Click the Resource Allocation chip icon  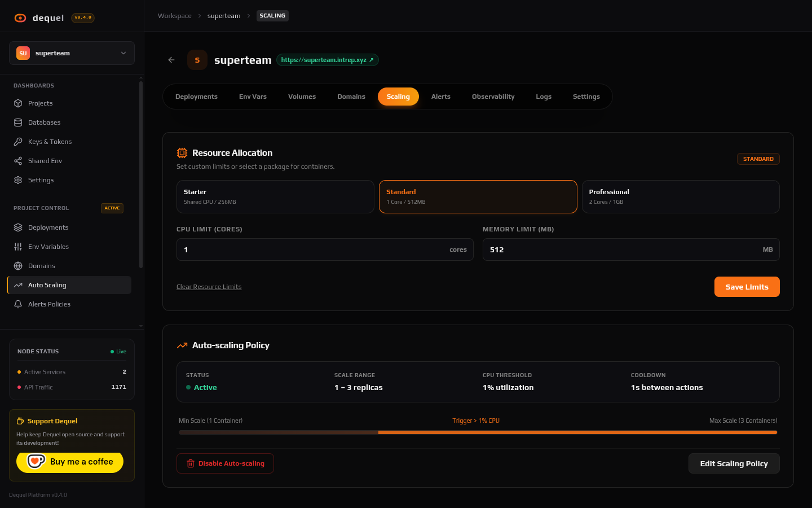[182, 153]
